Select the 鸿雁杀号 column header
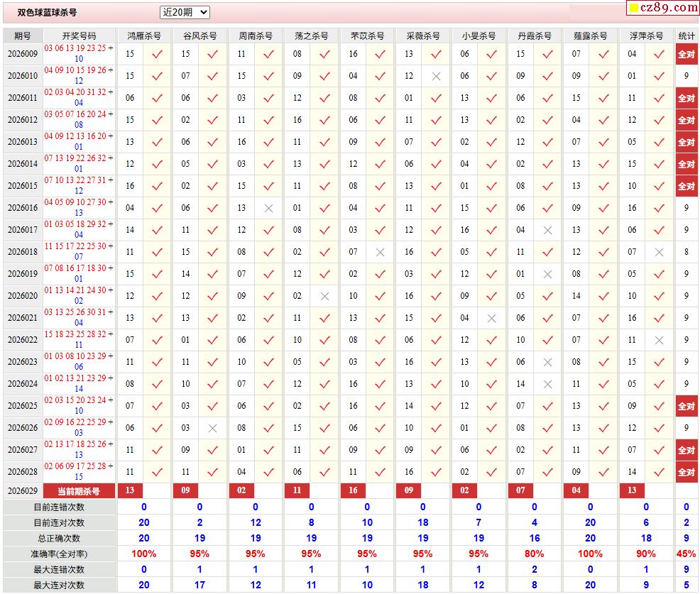This screenshot has width=700, height=594. [144, 35]
